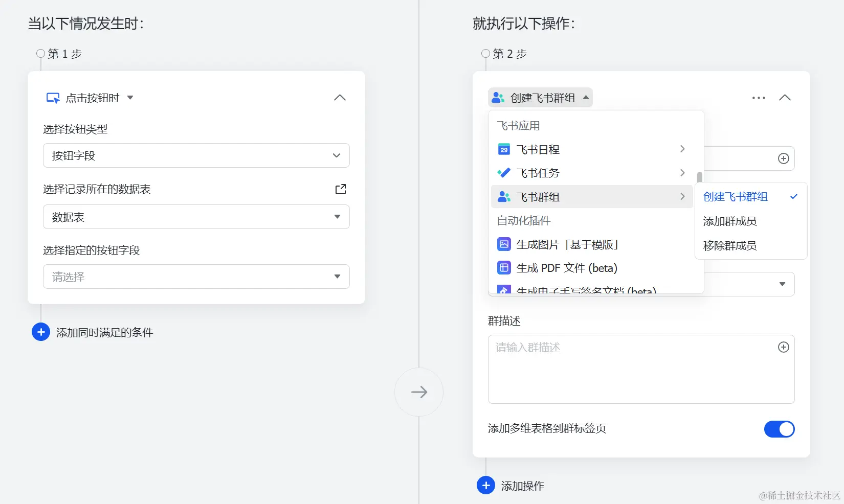Click the 选择按钮类型 label
The image size is (844, 504).
75,129
